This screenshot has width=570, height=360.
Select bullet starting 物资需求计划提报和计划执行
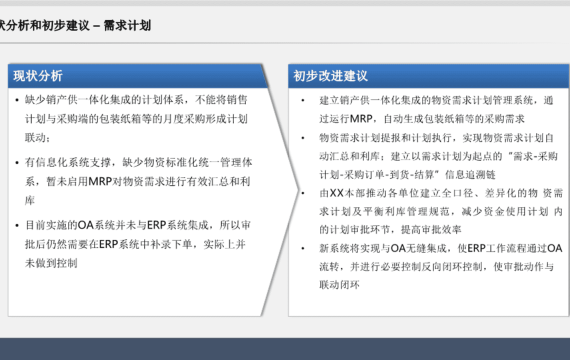tap(438, 156)
